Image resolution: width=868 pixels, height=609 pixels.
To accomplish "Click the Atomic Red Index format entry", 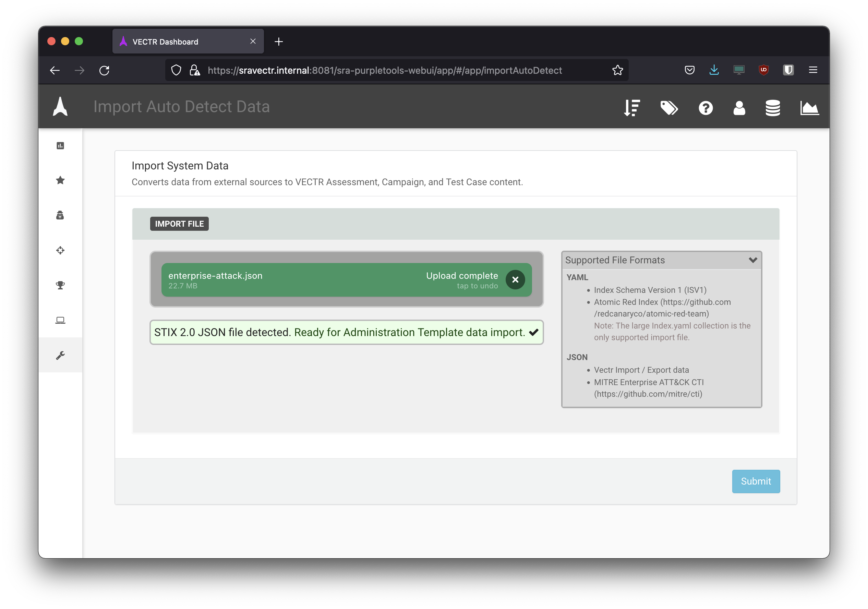I will 662,308.
